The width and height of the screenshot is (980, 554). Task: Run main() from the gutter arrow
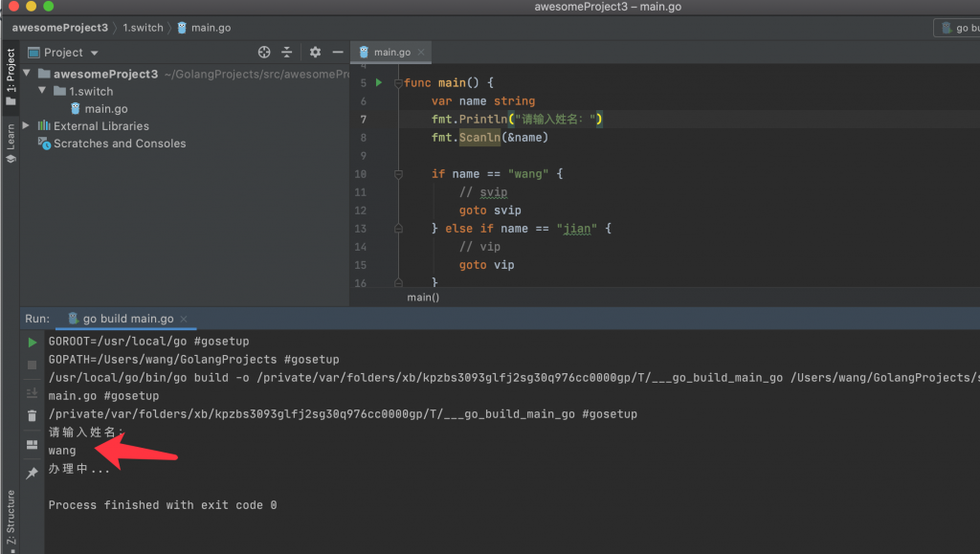[x=379, y=82]
